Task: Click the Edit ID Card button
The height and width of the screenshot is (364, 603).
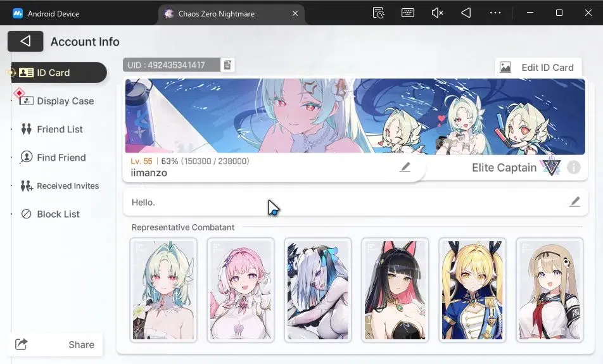Action: [x=538, y=68]
